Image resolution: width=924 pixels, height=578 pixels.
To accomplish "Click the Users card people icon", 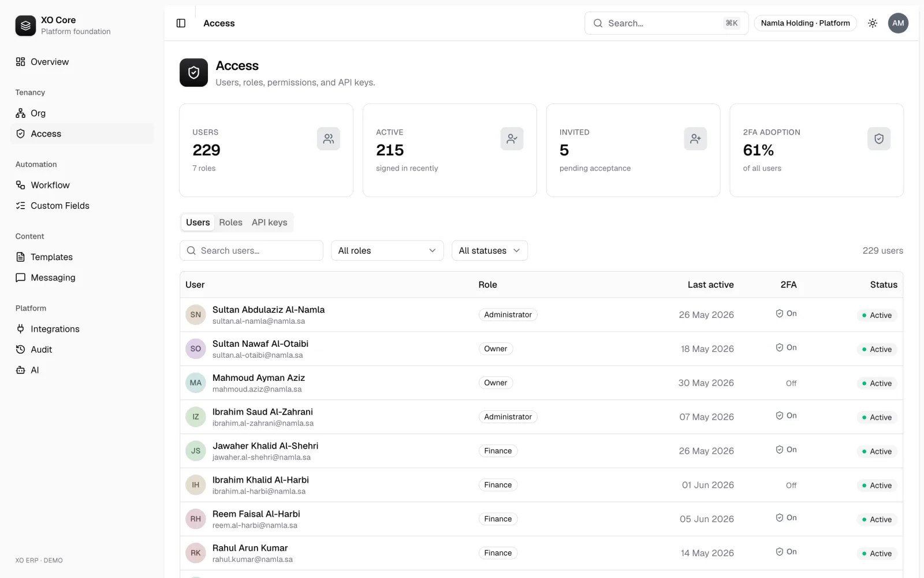I will [x=329, y=139].
